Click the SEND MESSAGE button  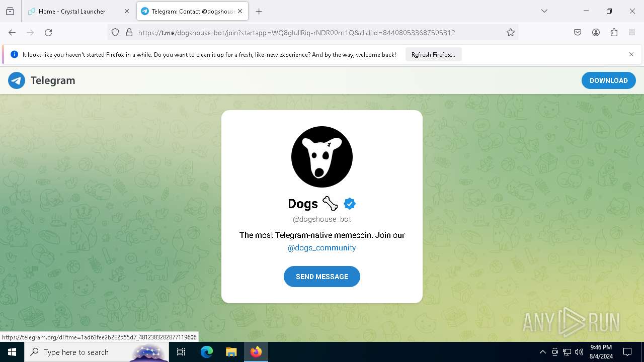point(322,277)
